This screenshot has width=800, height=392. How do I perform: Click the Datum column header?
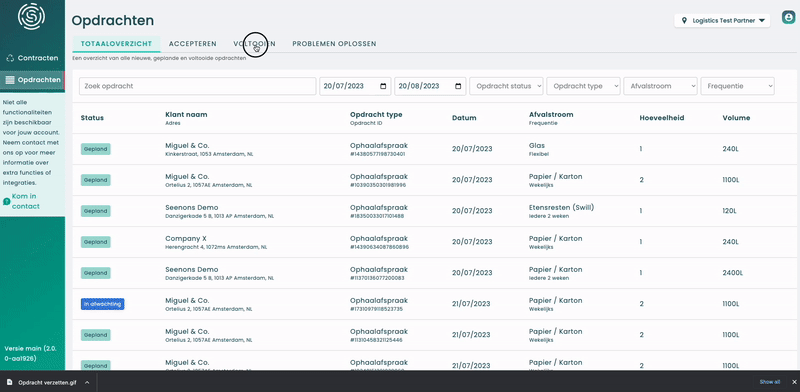point(464,118)
